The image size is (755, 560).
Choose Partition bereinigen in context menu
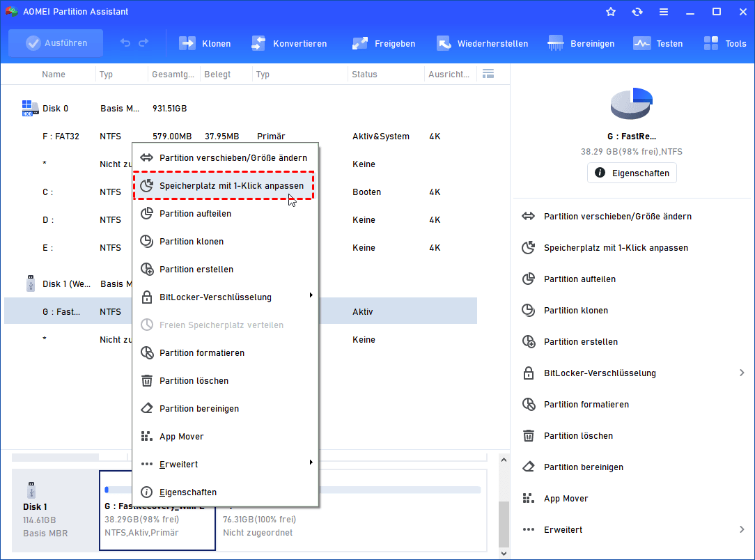[225, 409]
